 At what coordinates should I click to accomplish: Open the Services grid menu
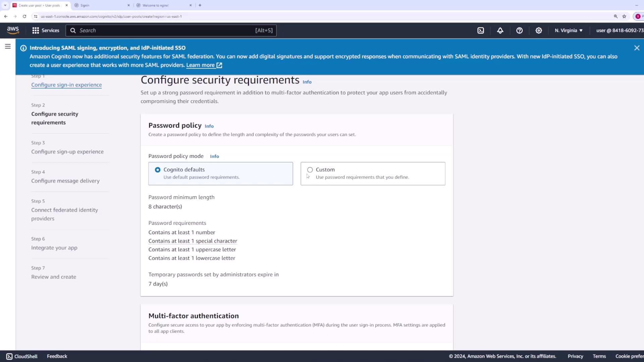click(45, 31)
